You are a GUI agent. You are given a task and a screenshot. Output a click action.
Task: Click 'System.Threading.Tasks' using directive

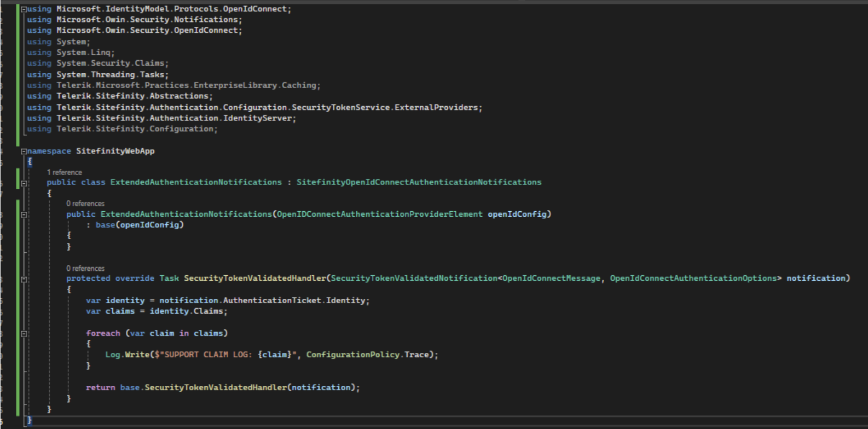tap(111, 74)
